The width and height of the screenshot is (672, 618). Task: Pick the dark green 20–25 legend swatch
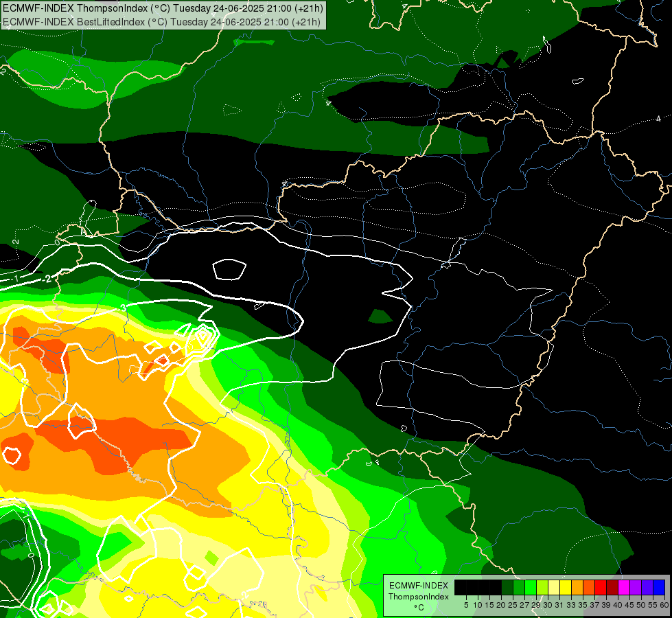[x=507, y=587]
